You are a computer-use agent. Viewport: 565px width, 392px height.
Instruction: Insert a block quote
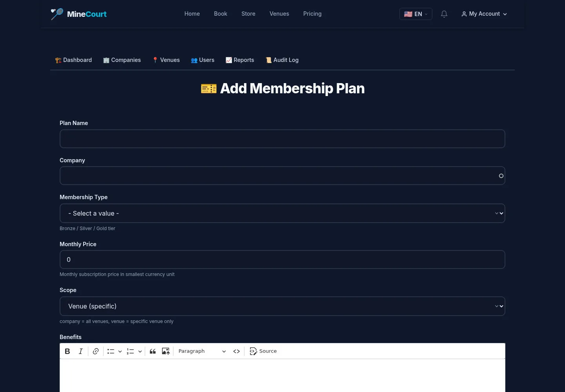[x=153, y=351]
